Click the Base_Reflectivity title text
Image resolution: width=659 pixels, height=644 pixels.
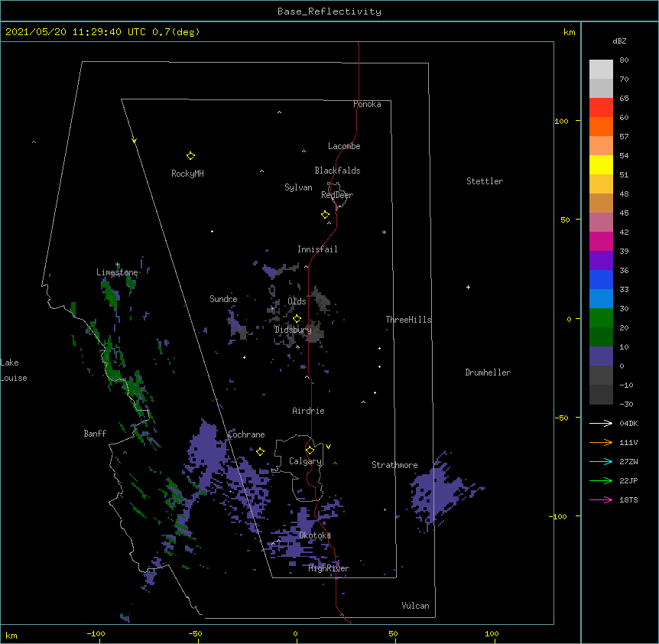coord(329,11)
